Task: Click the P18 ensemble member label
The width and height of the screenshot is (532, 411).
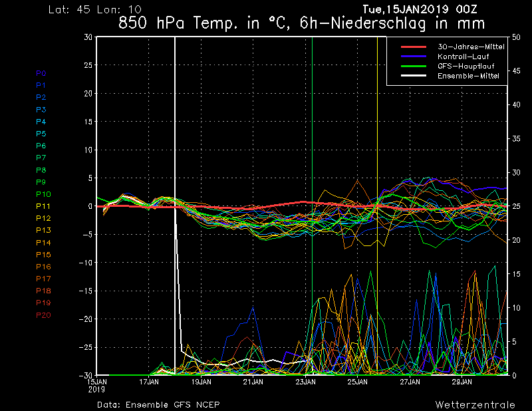Action: [43, 291]
